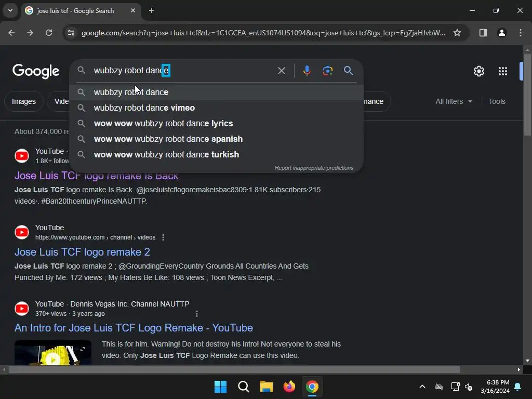Click YouTube favicon of logo remake 2 result
Screen dimensions: 532x399
click(22, 232)
